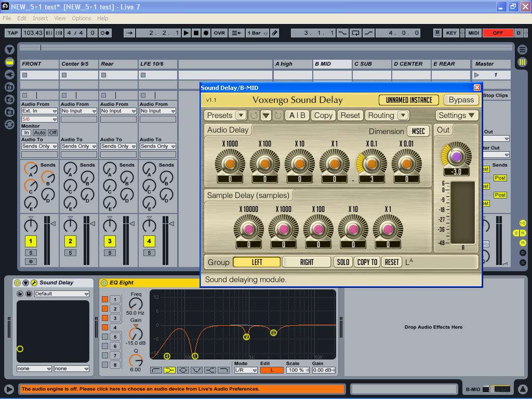Expand the Voxengo Settings menu
The height and width of the screenshot is (399, 532).
point(456,115)
